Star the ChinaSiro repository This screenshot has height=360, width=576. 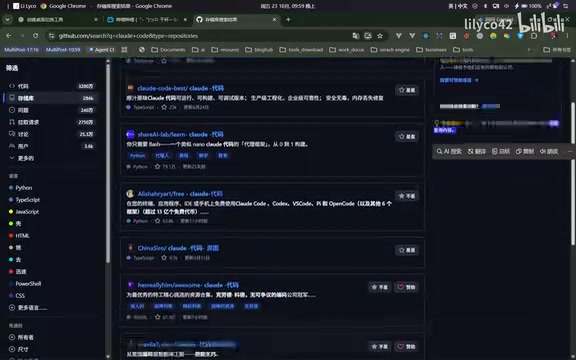407,250
